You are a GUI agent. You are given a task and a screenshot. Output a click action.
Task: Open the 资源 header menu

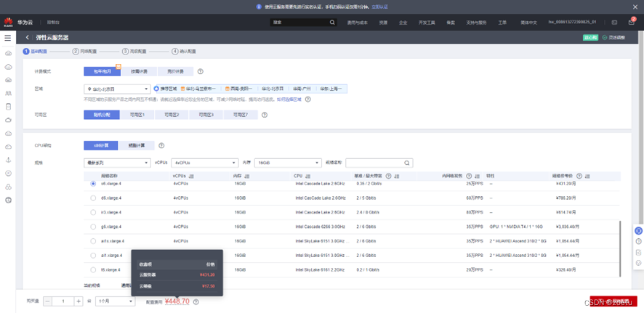(383, 23)
